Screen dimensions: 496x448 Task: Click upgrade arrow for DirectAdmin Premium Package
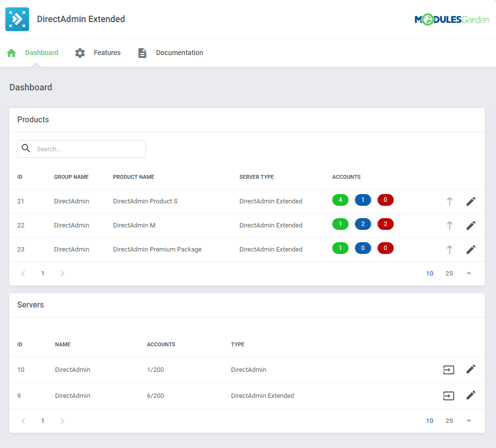tap(449, 250)
